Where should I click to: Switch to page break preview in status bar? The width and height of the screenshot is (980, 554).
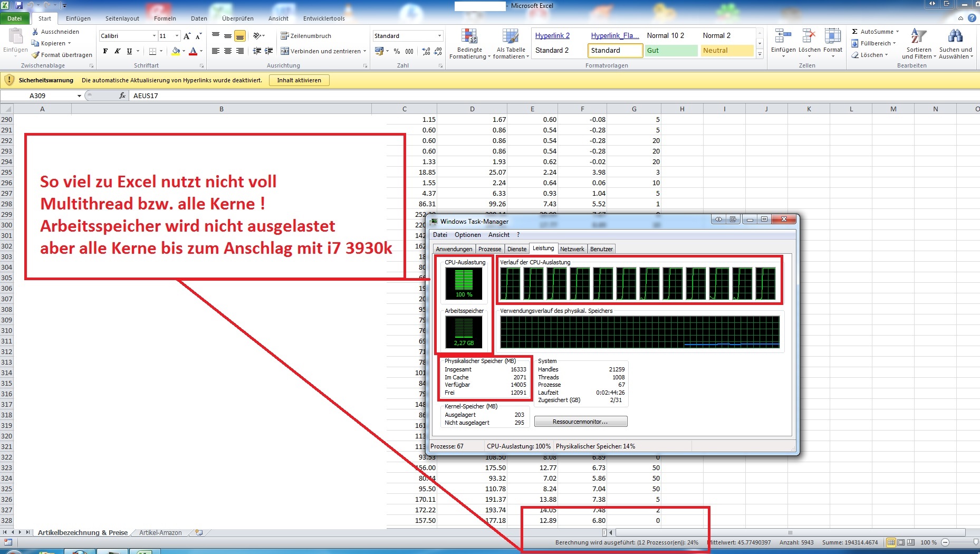911,542
